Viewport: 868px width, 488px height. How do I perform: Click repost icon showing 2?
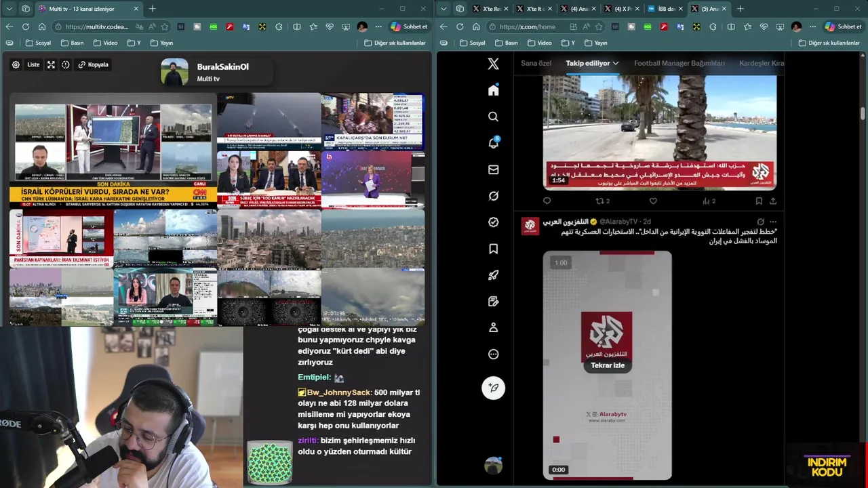(602, 201)
